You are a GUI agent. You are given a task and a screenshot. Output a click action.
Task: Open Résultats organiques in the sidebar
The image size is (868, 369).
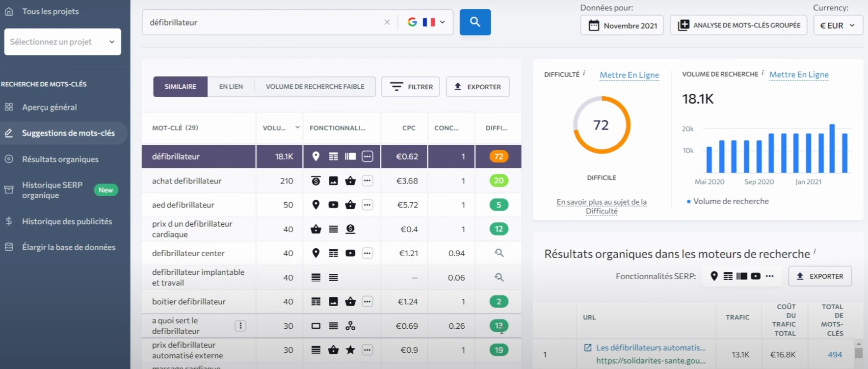pyautogui.click(x=60, y=159)
